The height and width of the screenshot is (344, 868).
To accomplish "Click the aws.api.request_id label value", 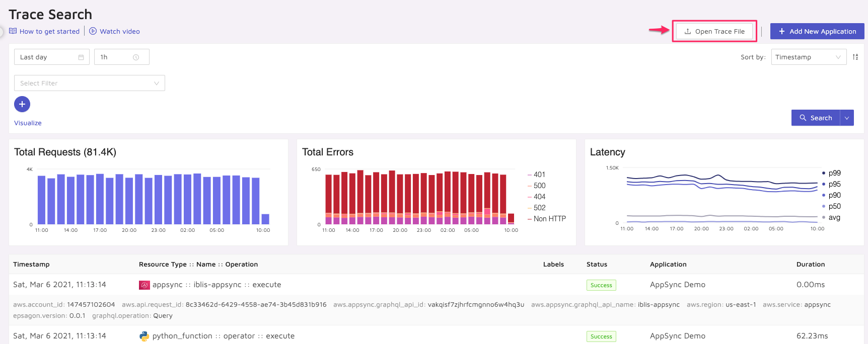I will coord(256,305).
